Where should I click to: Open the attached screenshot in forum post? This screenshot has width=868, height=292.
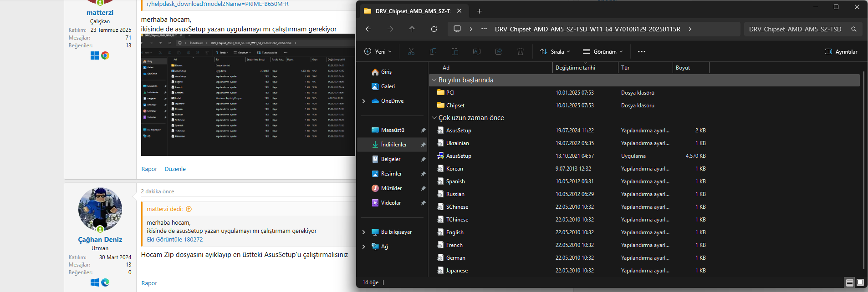(248, 95)
